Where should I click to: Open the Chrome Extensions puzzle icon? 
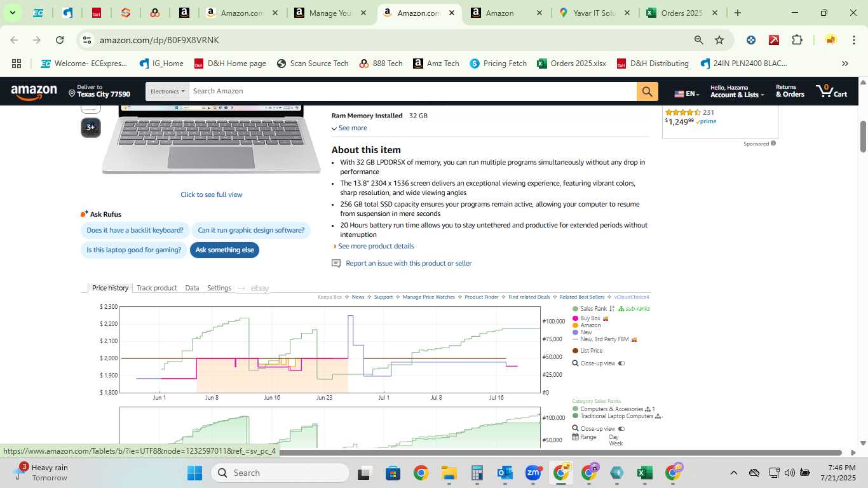coord(797,40)
